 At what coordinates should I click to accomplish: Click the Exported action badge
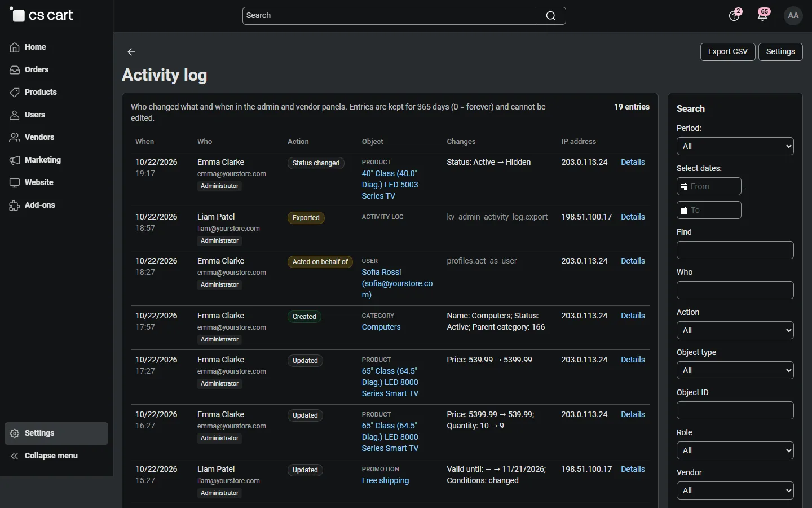click(306, 218)
